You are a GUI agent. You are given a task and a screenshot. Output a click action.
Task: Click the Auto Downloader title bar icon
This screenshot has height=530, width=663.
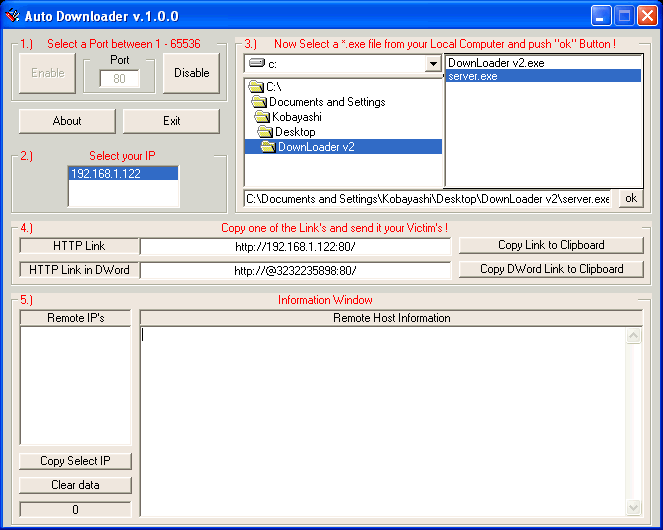[12, 15]
